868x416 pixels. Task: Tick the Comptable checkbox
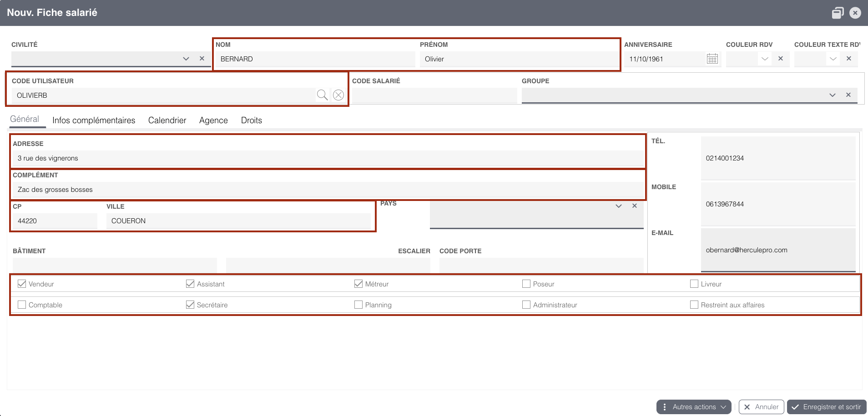pos(22,305)
